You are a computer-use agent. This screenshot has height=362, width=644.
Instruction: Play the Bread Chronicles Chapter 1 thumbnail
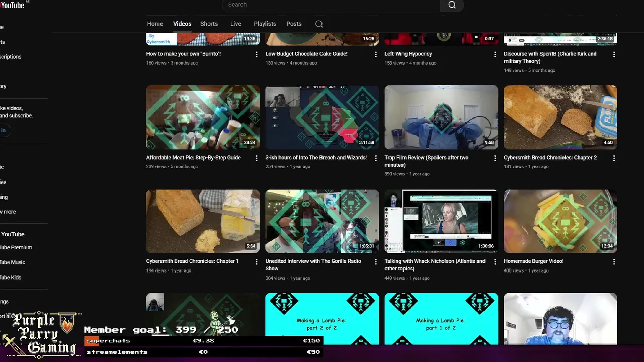point(203,221)
